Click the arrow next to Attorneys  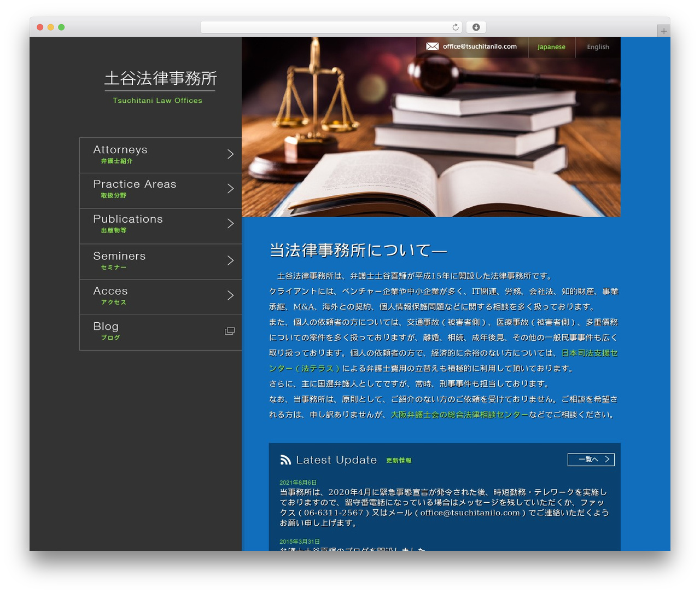pos(231,154)
